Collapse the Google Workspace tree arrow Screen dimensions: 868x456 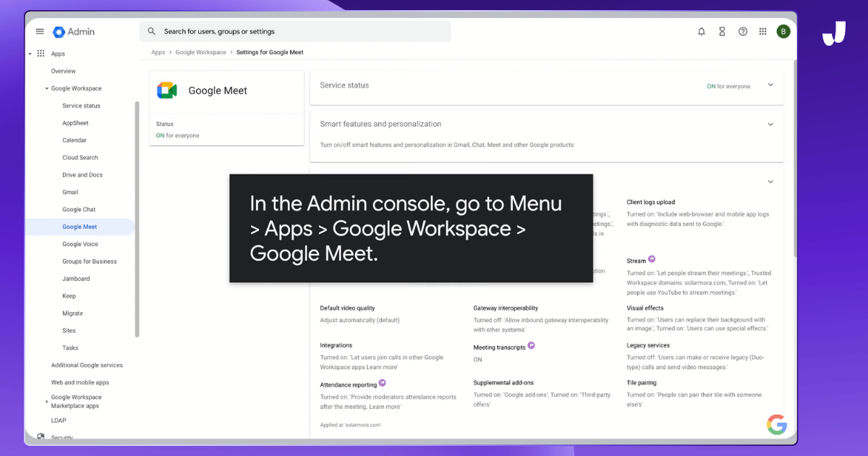(46, 88)
